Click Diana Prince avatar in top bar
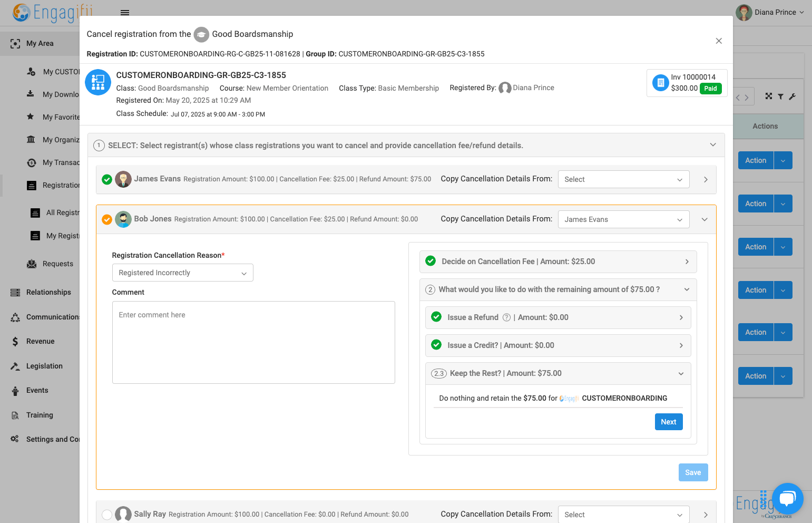This screenshot has width=812, height=523. (x=743, y=12)
